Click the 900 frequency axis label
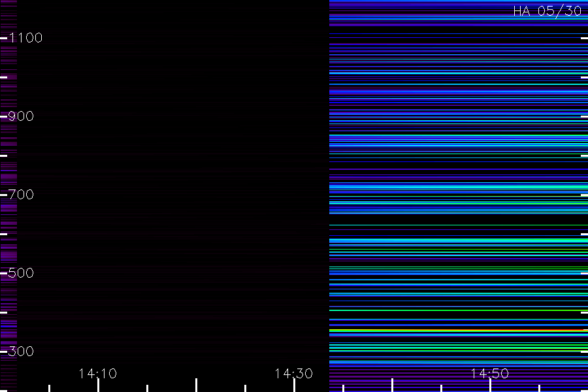Viewport: 588px width, 392px height. click(x=21, y=116)
